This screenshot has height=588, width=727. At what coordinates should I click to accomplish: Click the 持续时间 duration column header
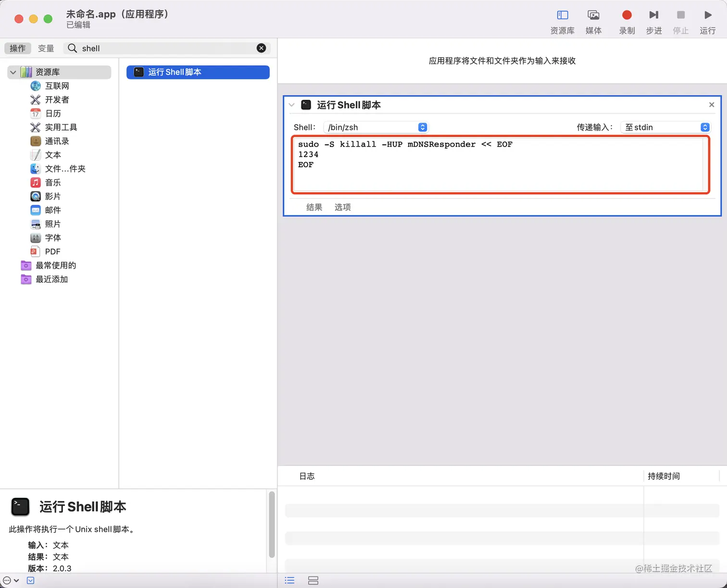point(664,476)
